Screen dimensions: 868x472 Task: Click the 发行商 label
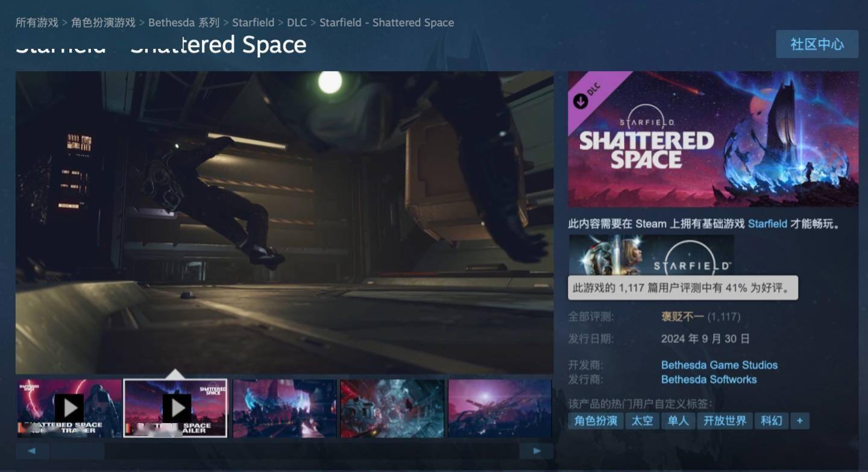(585, 379)
